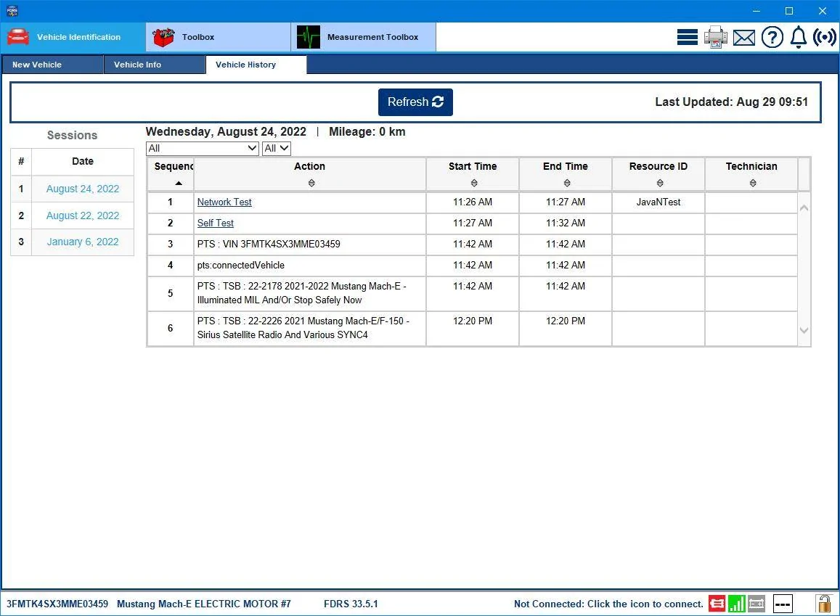Open the New Vehicle subtab
840x616 pixels.
tap(52, 65)
